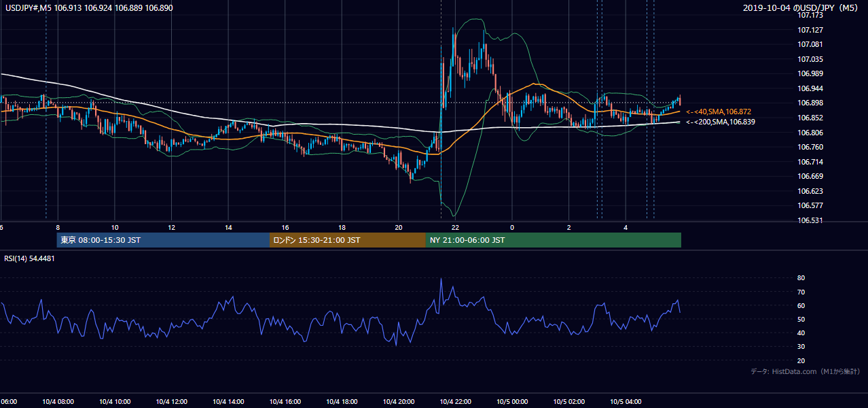Click price axis label 107.035
868x408 pixels.
point(810,59)
